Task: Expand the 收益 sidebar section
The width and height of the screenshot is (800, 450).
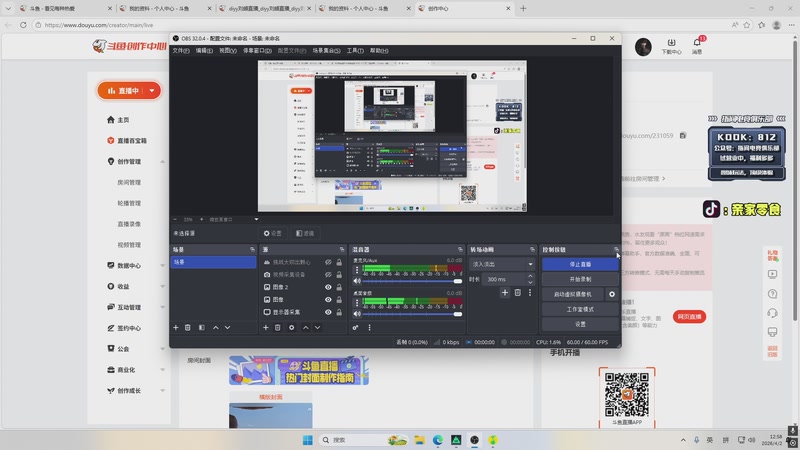Action: point(163,287)
